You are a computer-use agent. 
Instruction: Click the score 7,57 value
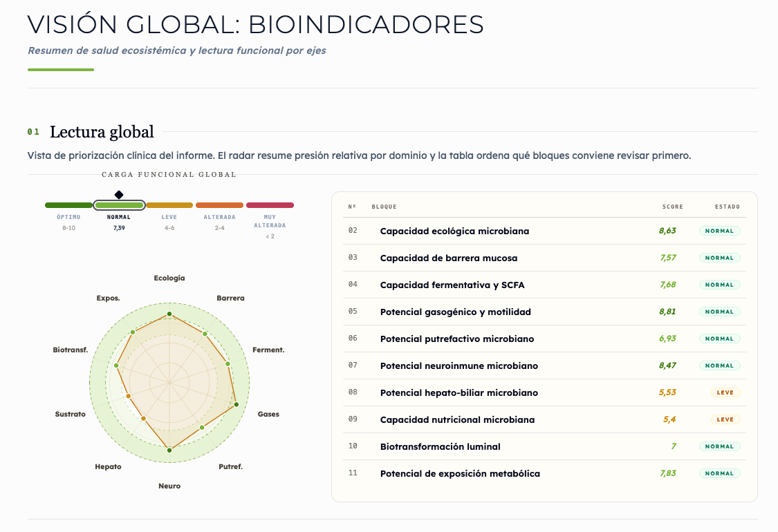point(668,258)
